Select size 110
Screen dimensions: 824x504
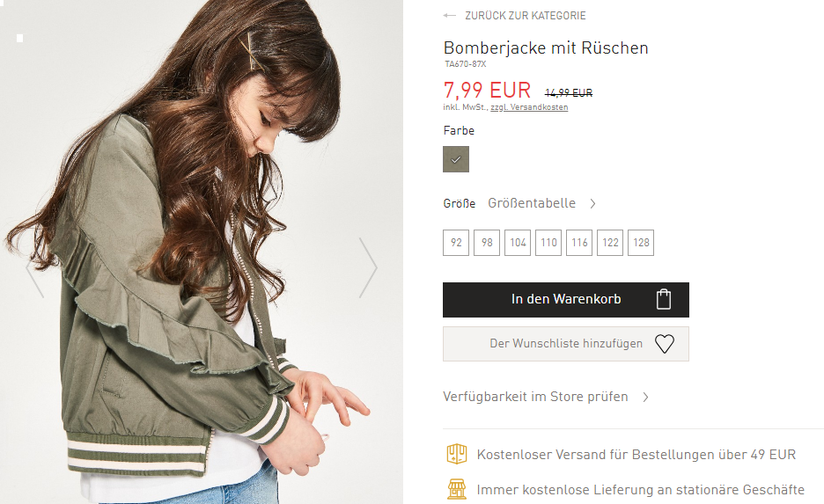coord(548,243)
